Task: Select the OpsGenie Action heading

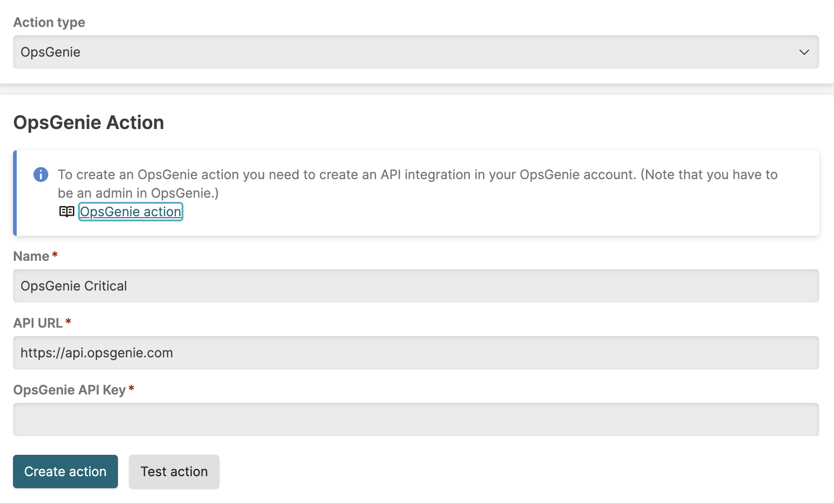Action: pos(89,122)
